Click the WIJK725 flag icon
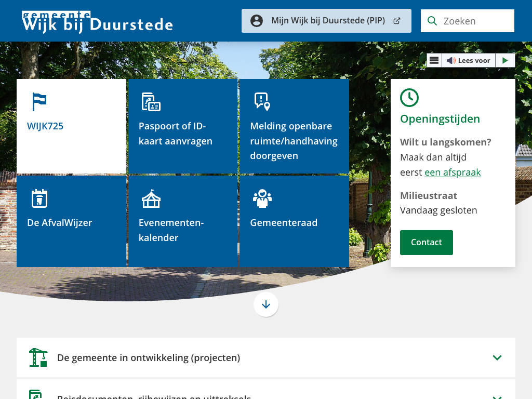 click(x=39, y=101)
